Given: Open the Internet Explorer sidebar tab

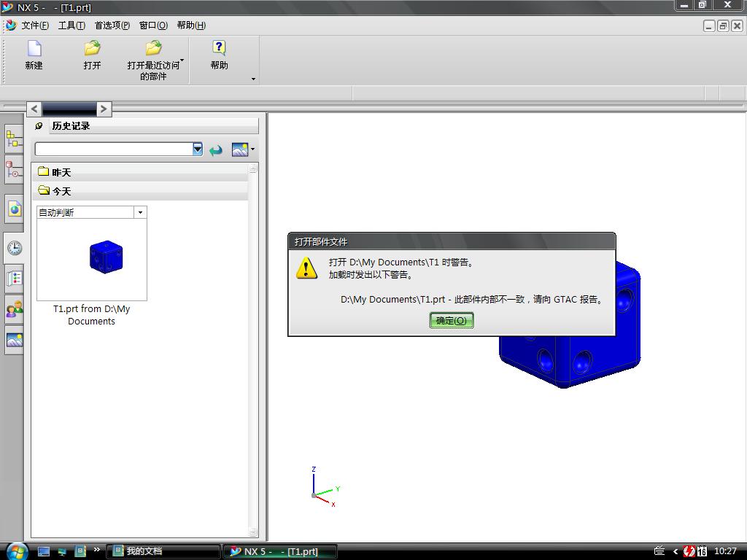Looking at the screenshot, I should [x=15, y=209].
